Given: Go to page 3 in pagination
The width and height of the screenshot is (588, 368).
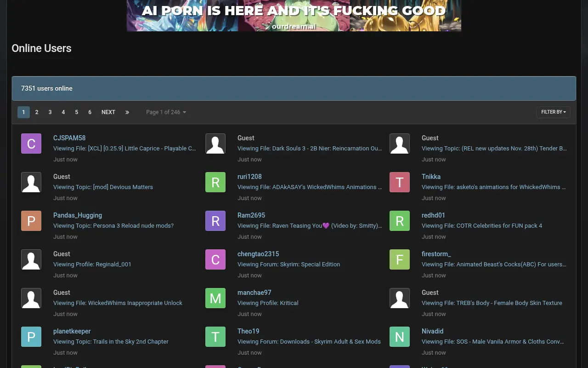Looking at the screenshot, I should 50,112.
